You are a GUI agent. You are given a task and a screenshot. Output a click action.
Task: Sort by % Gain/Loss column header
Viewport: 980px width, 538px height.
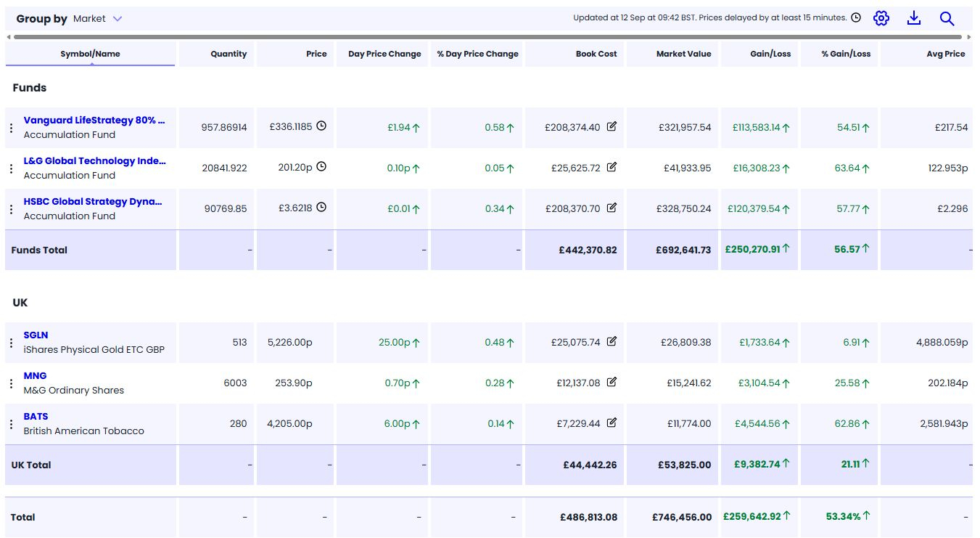846,54
